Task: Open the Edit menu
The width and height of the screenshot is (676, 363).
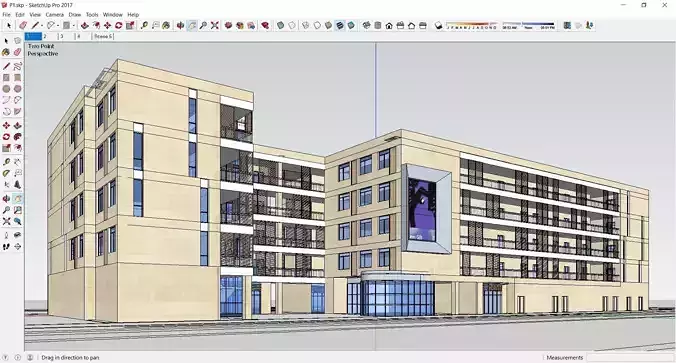Action: (20, 15)
